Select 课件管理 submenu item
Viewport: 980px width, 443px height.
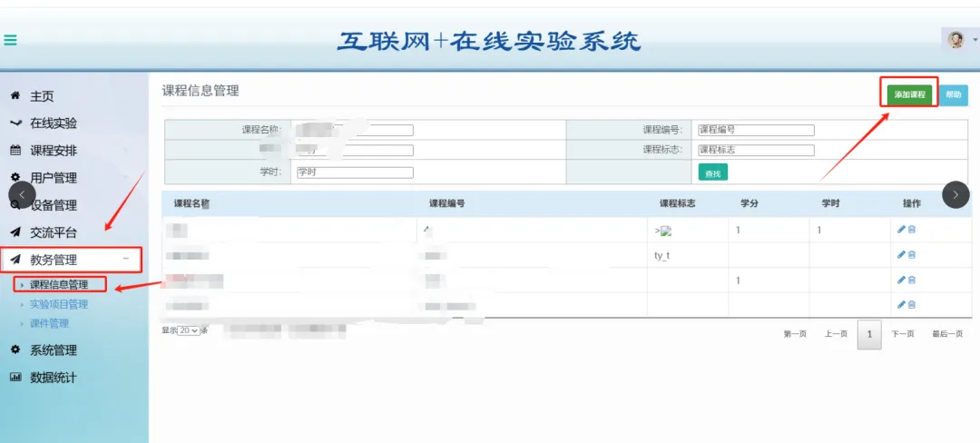coord(49,323)
